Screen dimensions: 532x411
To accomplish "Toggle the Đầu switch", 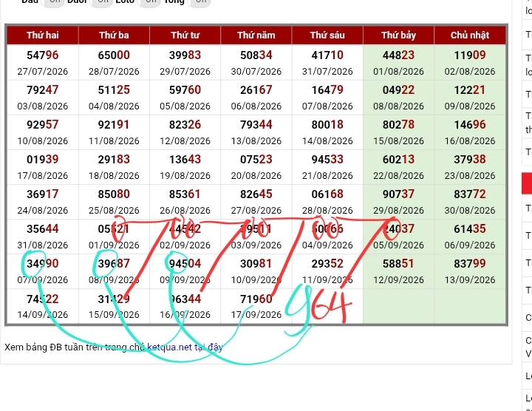I will click(52, 2).
